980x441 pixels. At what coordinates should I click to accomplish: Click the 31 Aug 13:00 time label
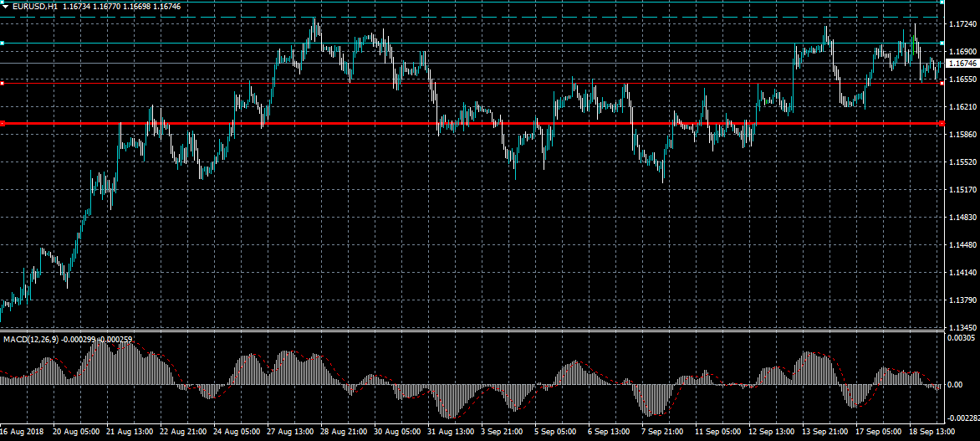click(451, 433)
